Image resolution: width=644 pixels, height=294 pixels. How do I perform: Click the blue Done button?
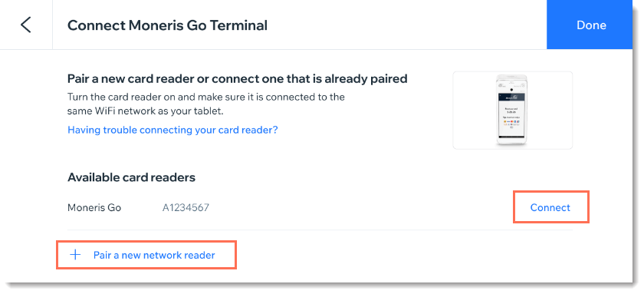coord(591,25)
